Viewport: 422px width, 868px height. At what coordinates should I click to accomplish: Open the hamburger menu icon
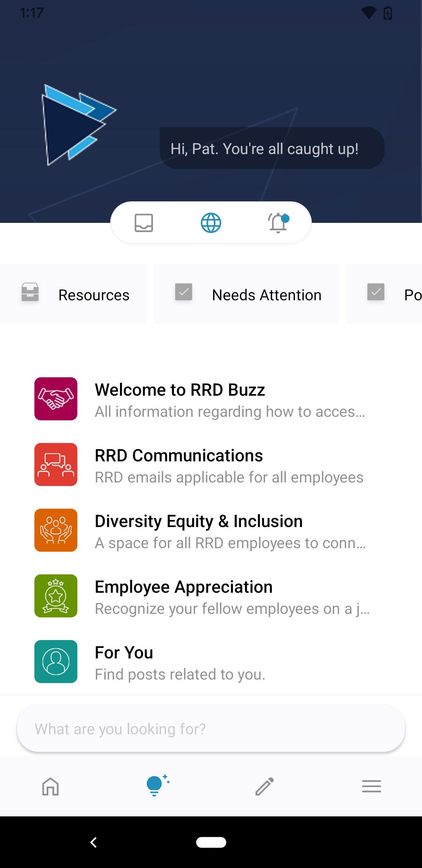coord(372,786)
